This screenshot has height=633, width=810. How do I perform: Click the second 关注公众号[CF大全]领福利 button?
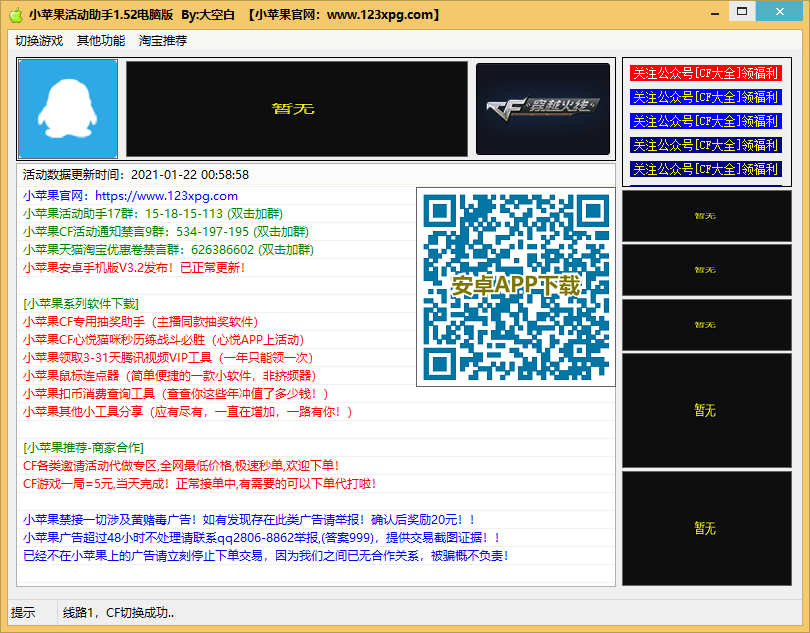tap(706, 97)
